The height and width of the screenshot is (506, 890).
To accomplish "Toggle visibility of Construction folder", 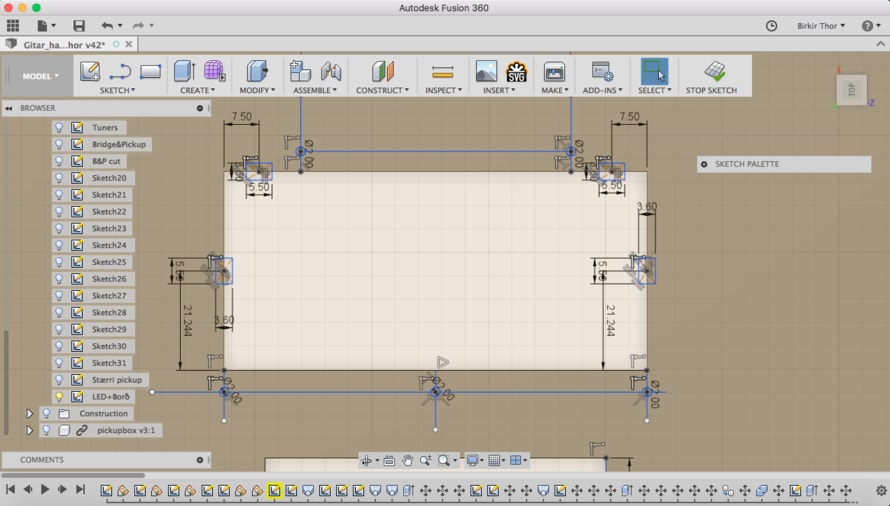I will 47,413.
